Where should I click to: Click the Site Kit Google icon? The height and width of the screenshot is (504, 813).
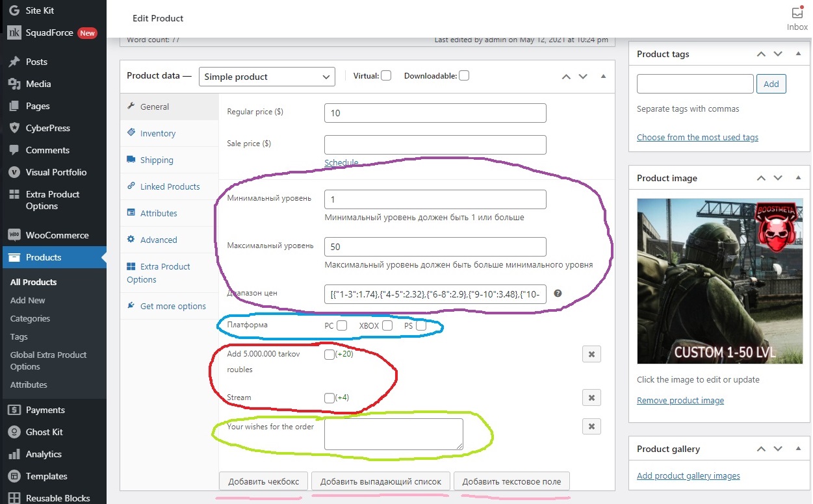(x=14, y=11)
